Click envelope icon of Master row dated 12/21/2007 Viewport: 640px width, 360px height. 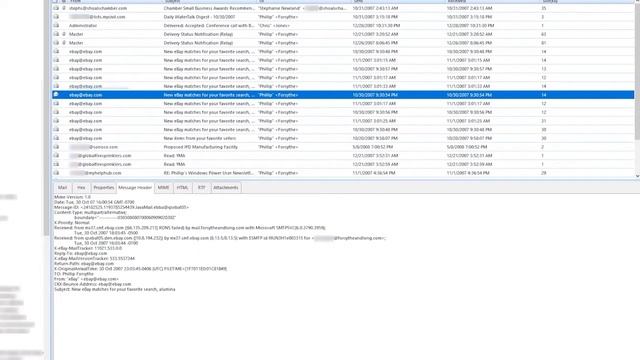point(56,34)
